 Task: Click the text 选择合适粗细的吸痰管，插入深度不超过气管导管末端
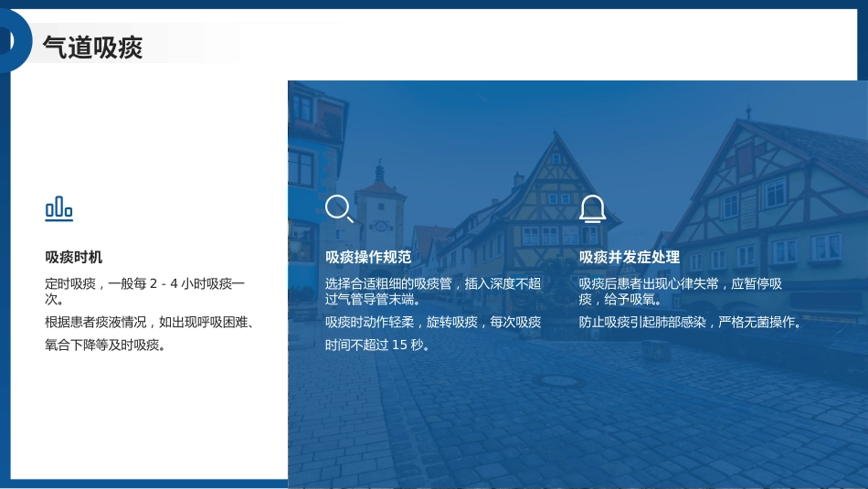(433, 292)
